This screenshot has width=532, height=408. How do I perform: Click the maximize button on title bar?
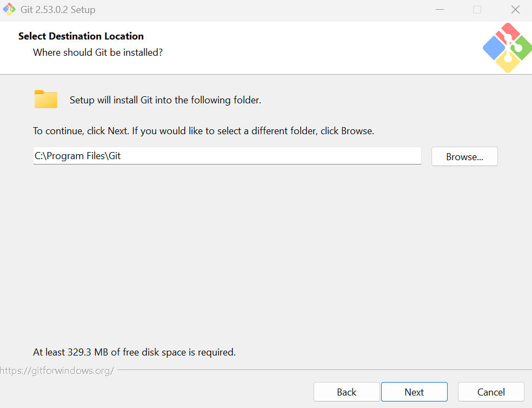coord(476,9)
